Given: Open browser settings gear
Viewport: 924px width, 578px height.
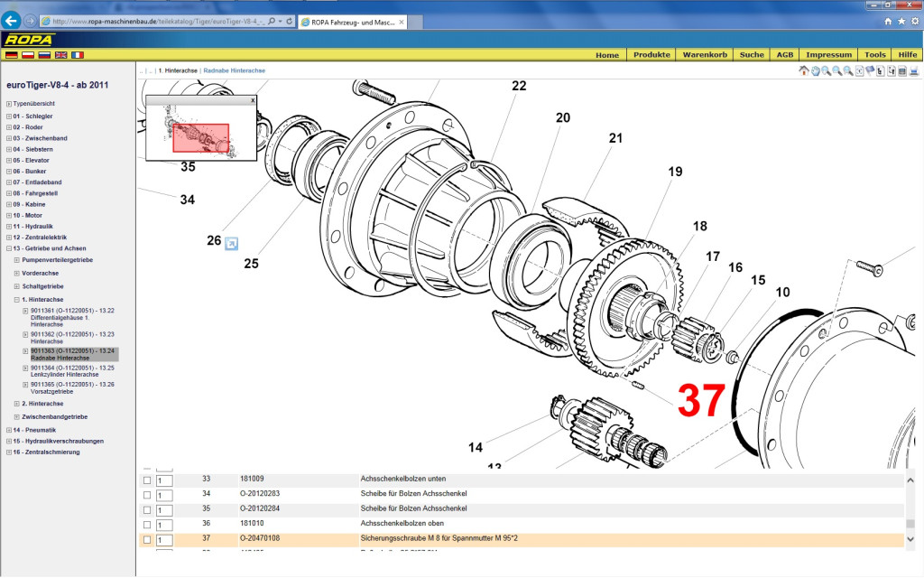Looking at the screenshot, I should click(915, 22).
